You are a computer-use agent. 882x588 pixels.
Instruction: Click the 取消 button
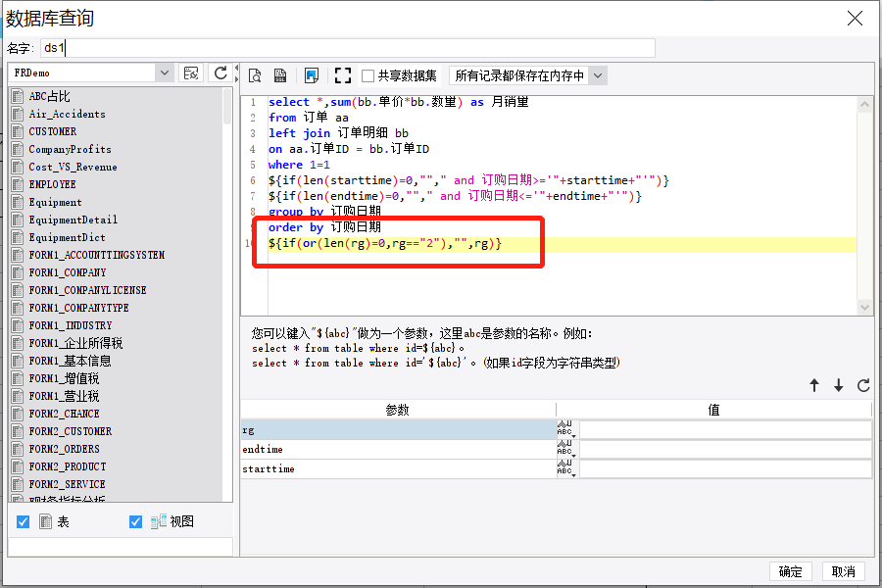tap(843, 571)
